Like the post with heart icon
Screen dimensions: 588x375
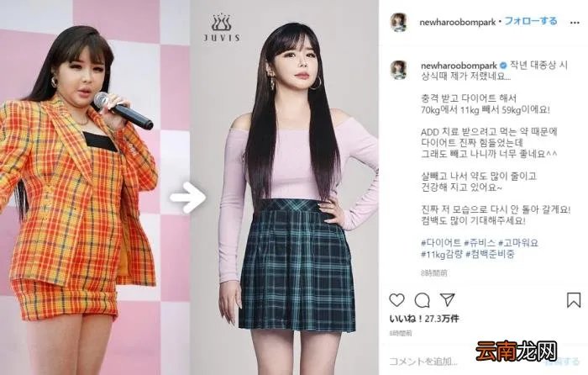point(396,300)
